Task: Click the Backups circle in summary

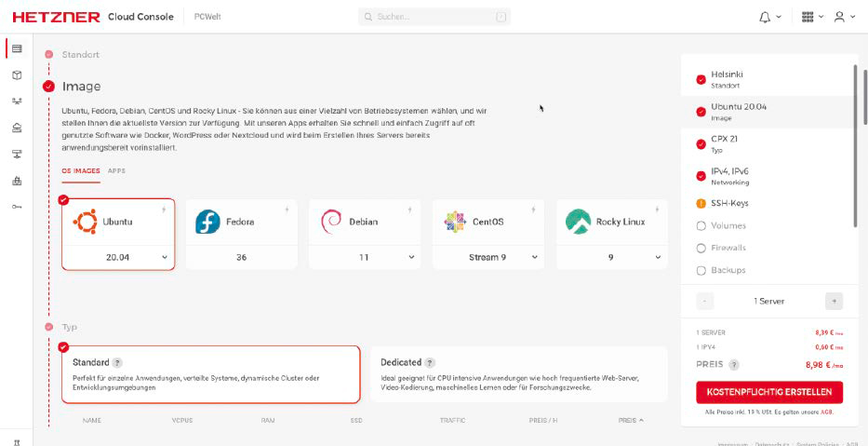Action: point(701,270)
